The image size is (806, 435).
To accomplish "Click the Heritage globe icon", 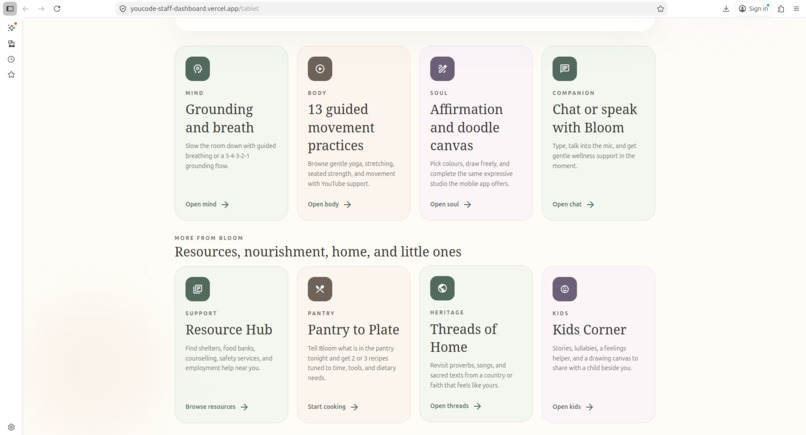I will tap(442, 288).
